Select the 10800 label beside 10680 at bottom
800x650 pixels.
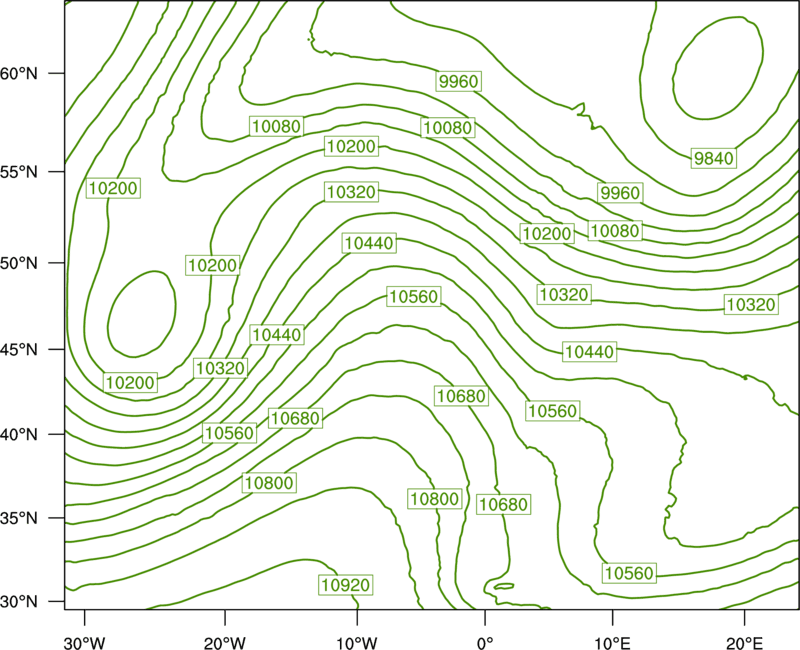coord(435,498)
